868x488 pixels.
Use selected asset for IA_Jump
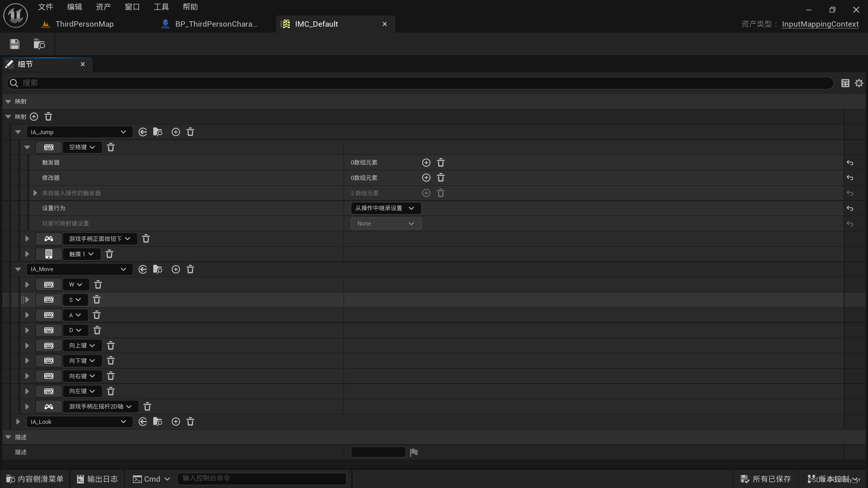point(143,132)
